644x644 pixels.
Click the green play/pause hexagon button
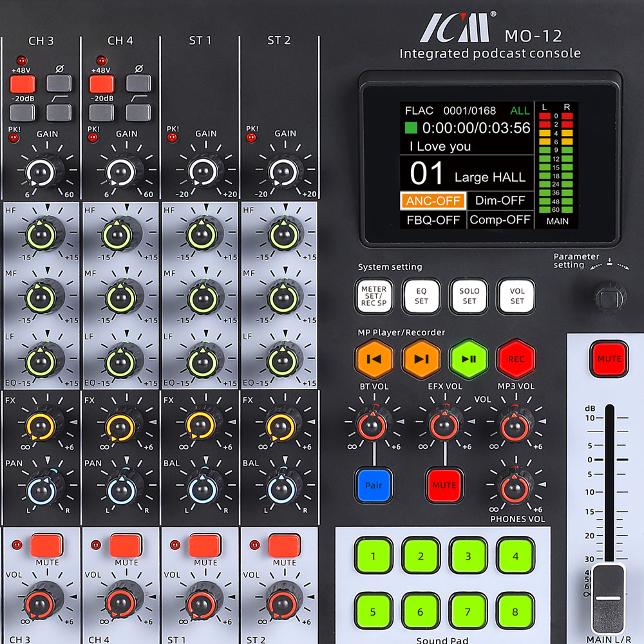[x=469, y=359]
